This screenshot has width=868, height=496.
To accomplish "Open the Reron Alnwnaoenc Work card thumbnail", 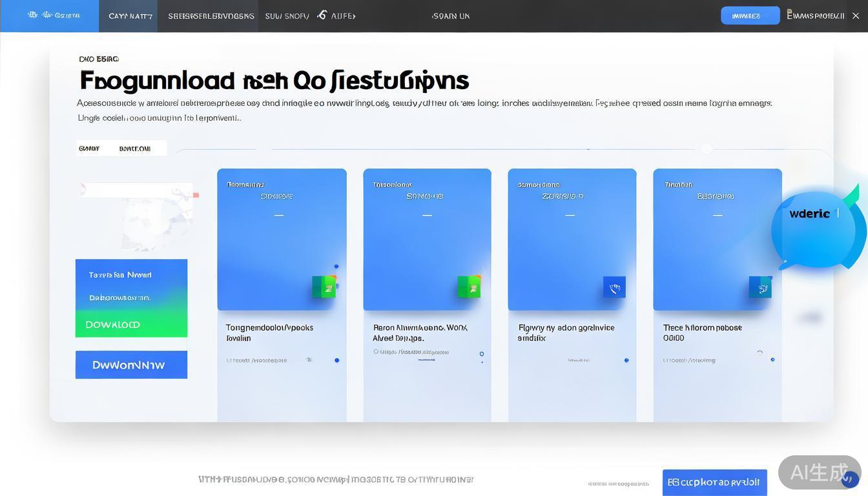I will 427,240.
